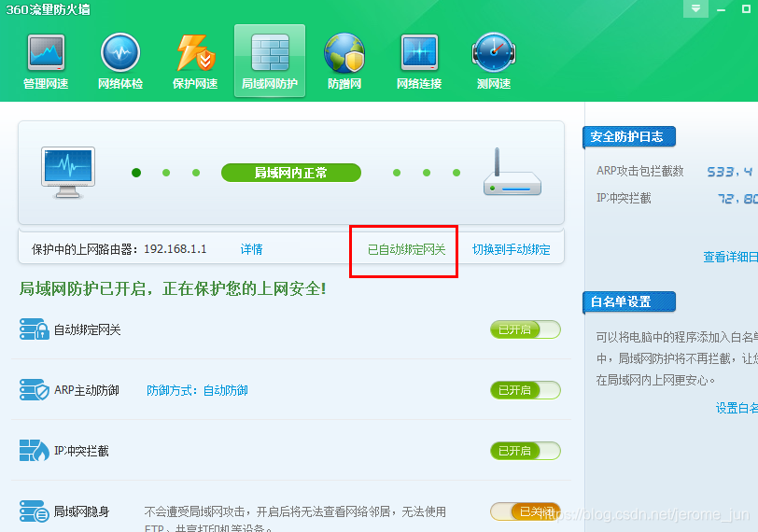The width and height of the screenshot is (758, 532).
Task: Open the 设置白名单 whitelist link
Action: coord(737,408)
